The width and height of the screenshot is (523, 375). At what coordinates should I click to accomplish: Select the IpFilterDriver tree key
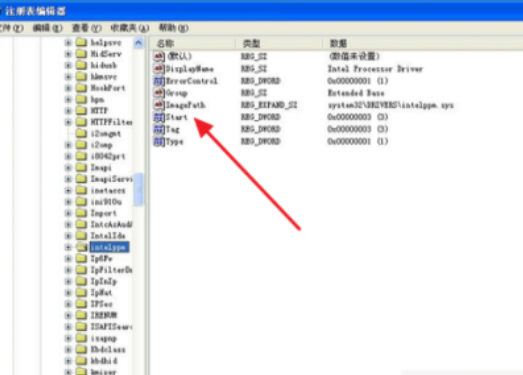111,270
